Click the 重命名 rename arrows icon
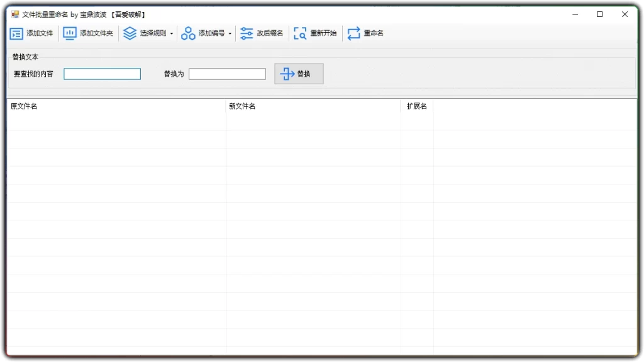This screenshot has height=362, width=644. coord(353,33)
